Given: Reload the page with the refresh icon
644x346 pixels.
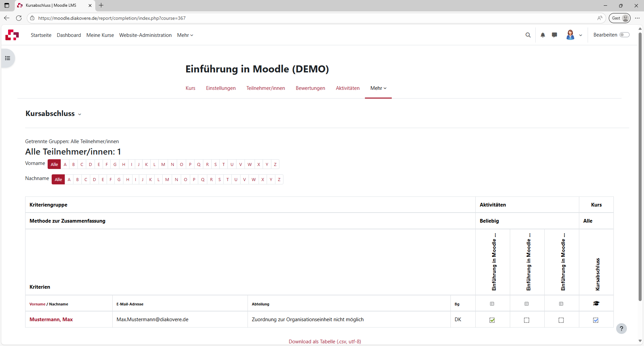Looking at the screenshot, I should pyautogui.click(x=19, y=18).
